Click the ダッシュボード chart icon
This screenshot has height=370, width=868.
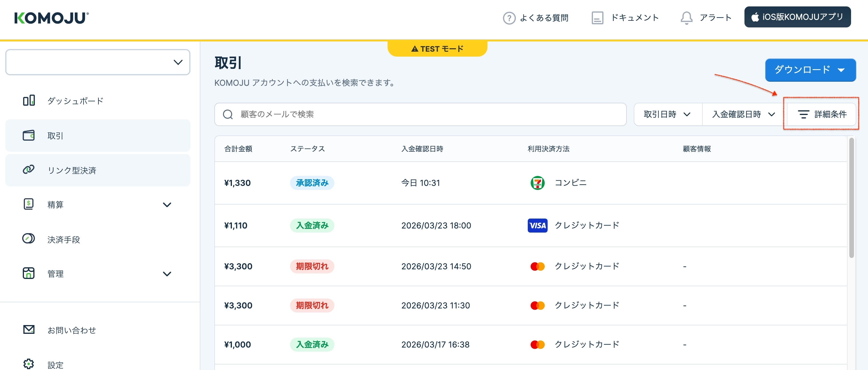pos(29,100)
